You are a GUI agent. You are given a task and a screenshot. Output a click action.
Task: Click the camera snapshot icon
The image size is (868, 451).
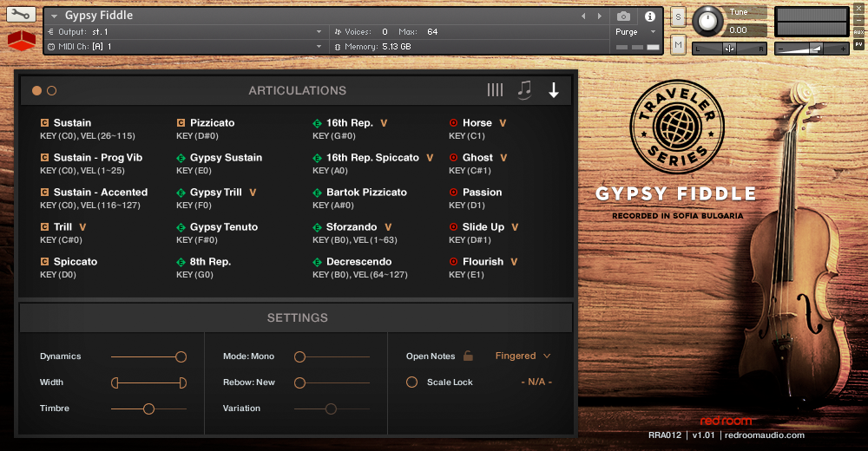(x=623, y=16)
